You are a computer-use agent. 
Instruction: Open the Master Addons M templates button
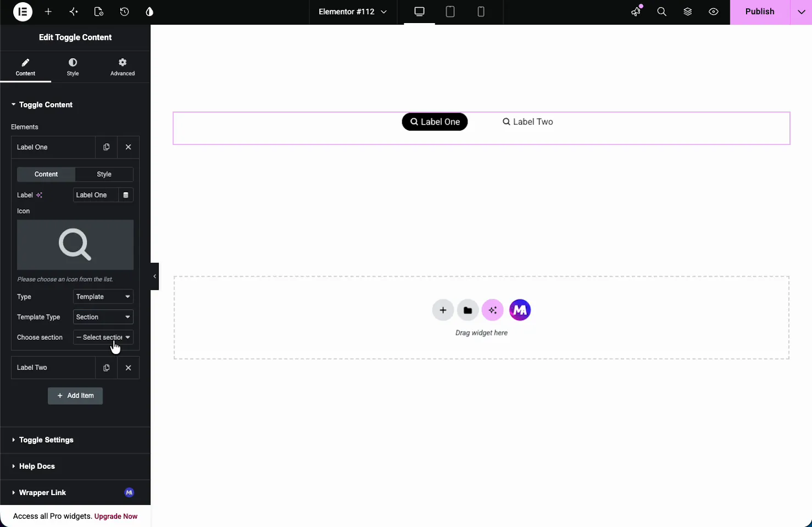tap(520, 310)
